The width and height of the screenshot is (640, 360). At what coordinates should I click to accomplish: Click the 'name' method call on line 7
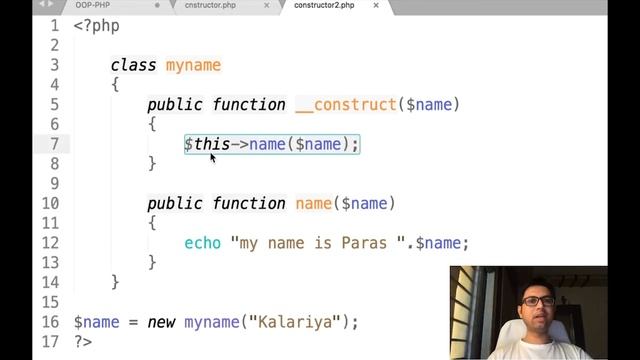pyautogui.click(x=267, y=145)
